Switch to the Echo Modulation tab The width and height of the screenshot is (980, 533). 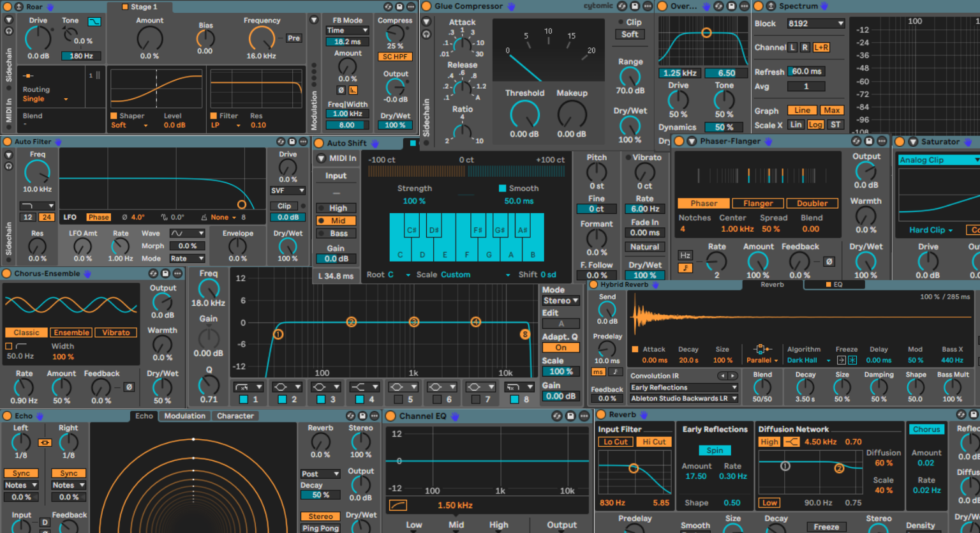coord(185,416)
